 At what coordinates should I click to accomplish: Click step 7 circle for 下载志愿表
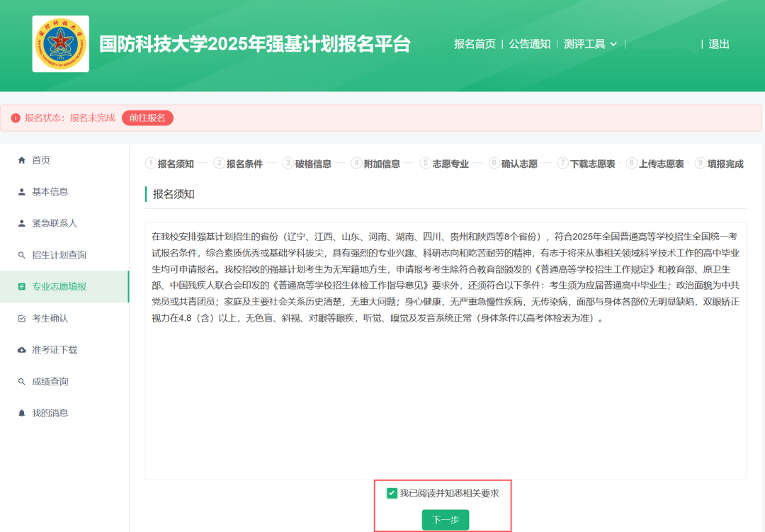click(563, 163)
